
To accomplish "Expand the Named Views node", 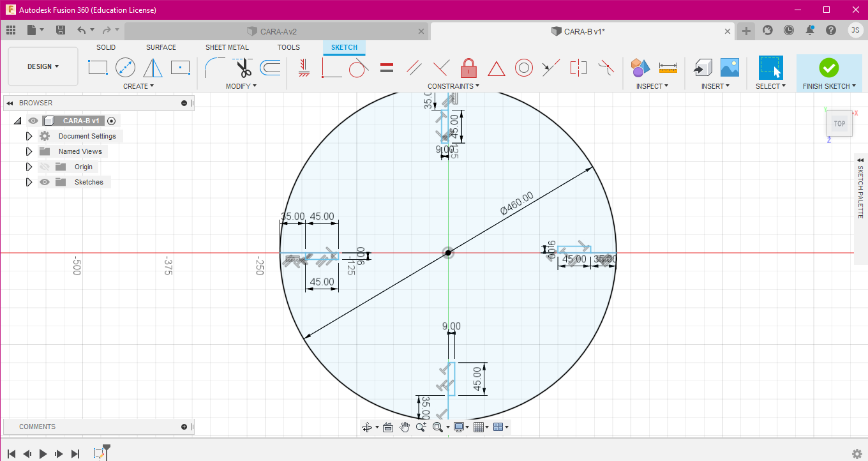I will (29, 151).
